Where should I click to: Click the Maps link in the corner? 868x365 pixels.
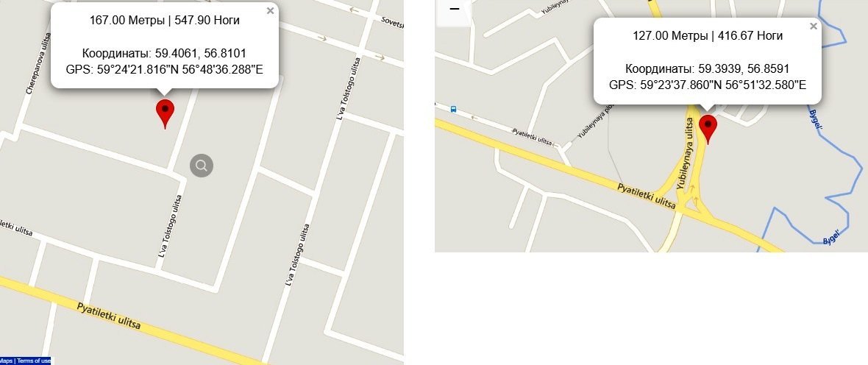pyautogui.click(x=6, y=361)
